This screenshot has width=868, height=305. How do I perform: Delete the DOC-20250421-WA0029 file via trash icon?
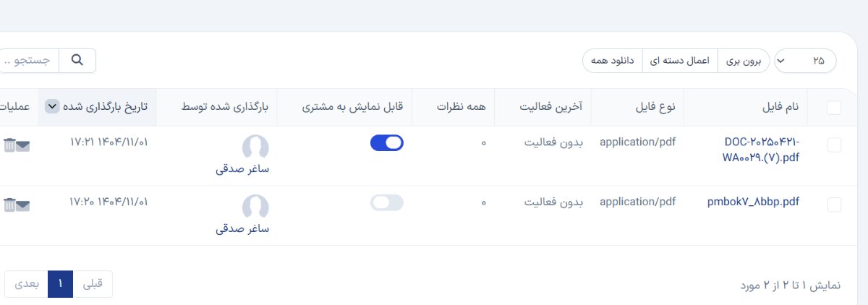point(9,145)
